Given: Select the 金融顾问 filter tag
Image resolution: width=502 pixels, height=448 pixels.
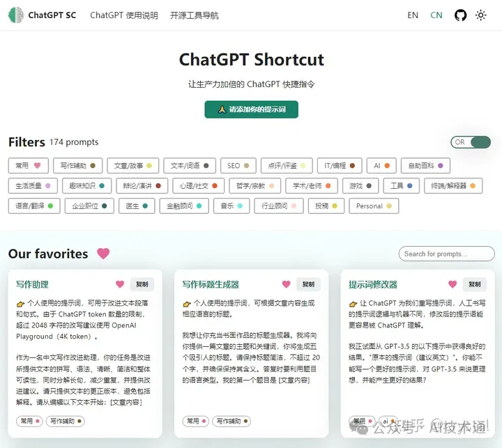Looking at the screenshot, I should (x=184, y=206).
